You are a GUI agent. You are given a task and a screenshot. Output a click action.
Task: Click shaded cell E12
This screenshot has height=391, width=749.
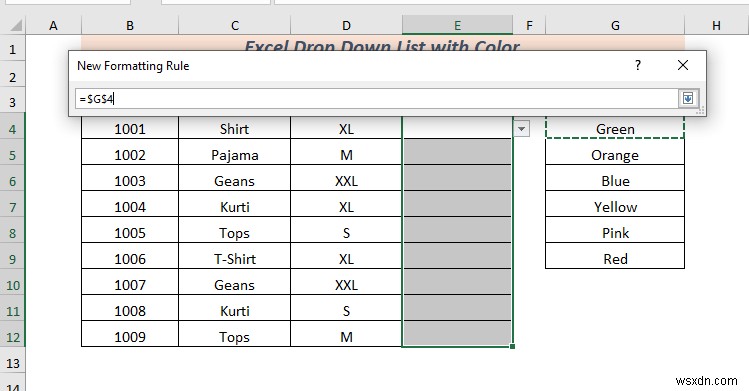click(x=458, y=334)
